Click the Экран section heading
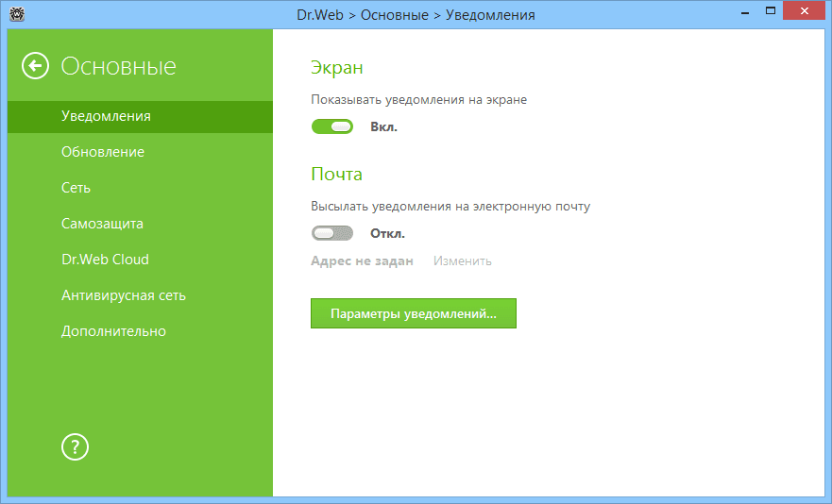Viewport: 832px width, 504px height. [x=337, y=67]
